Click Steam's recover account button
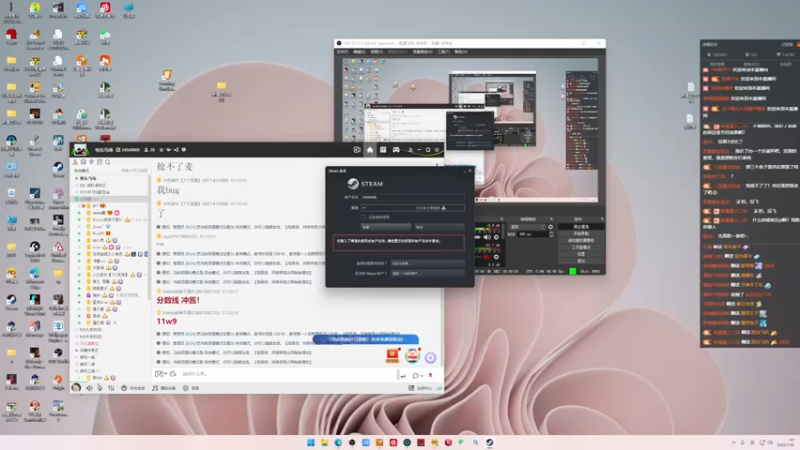The image size is (800, 450). (x=428, y=263)
